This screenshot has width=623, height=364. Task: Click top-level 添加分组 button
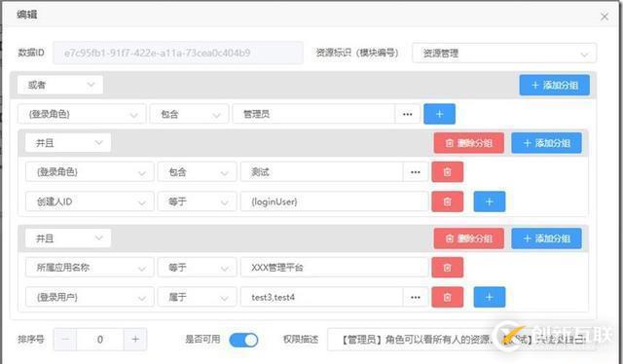tap(554, 85)
